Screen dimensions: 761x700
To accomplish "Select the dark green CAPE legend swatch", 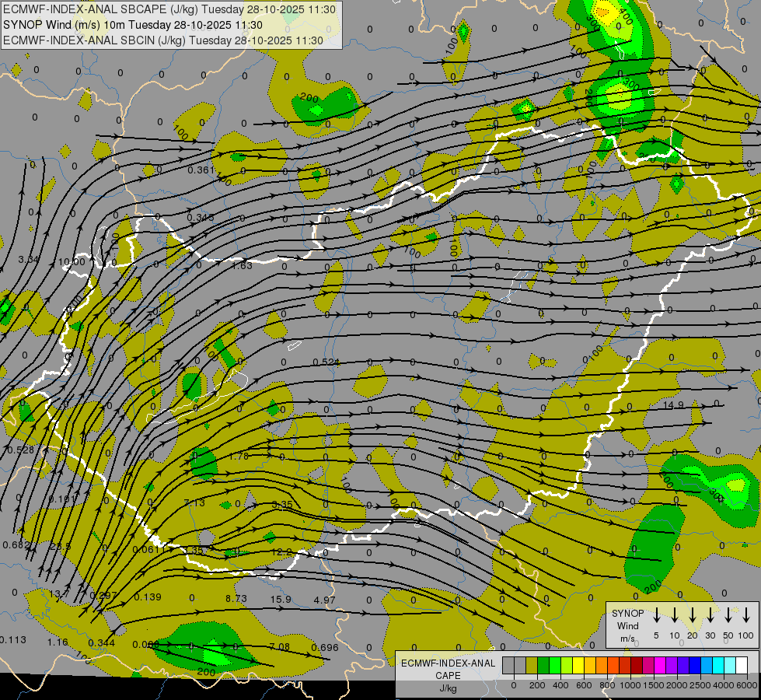I will [543, 666].
